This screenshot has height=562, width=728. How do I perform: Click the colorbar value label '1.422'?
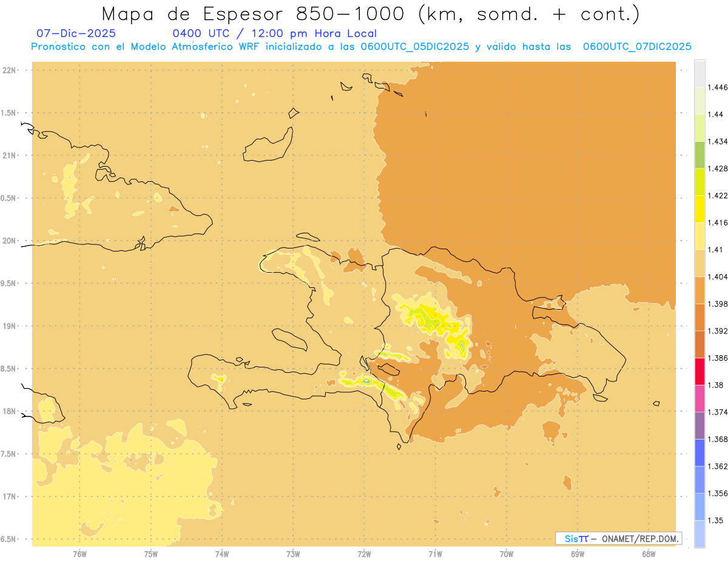[x=718, y=195]
